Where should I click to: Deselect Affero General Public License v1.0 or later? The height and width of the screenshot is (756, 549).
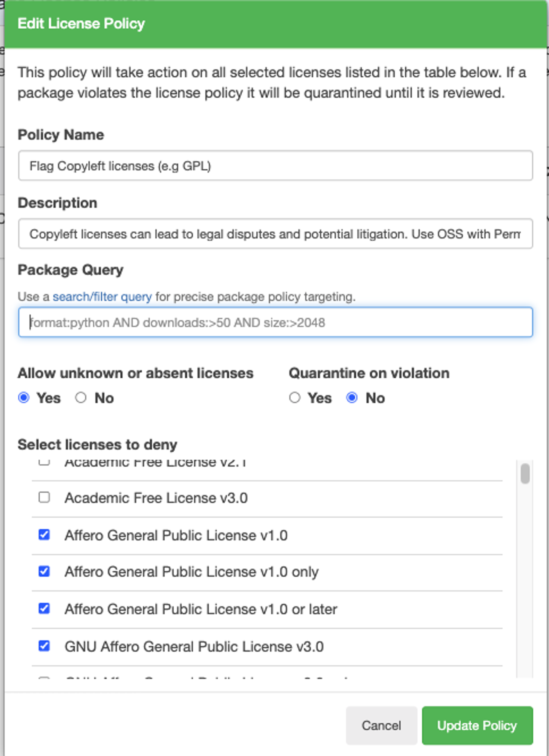click(44, 609)
